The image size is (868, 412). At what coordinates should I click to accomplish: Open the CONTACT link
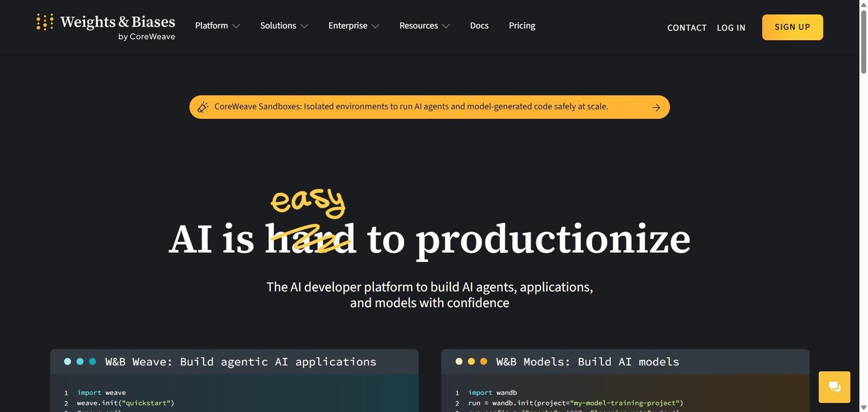pos(687,28)
